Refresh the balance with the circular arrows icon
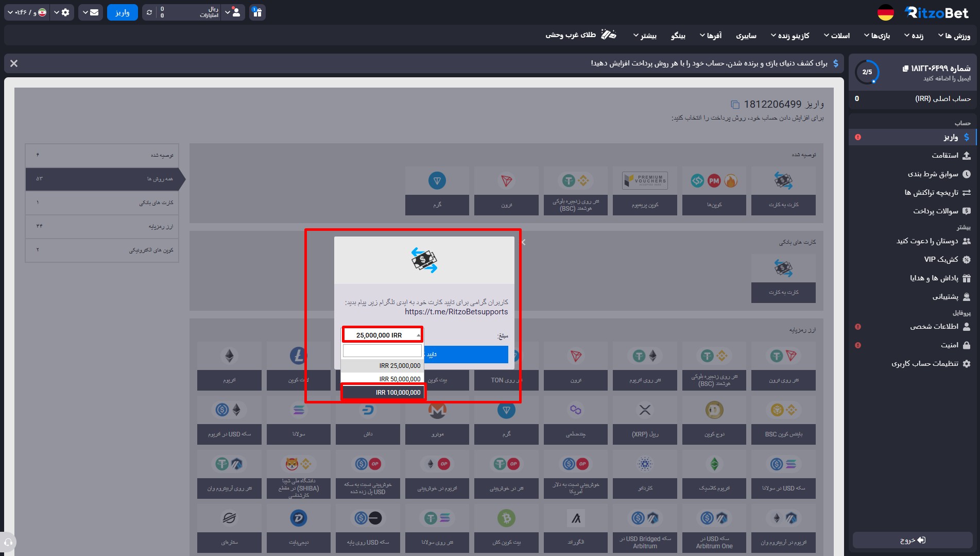This screenshot has height=556, width=980. [149, 12]
